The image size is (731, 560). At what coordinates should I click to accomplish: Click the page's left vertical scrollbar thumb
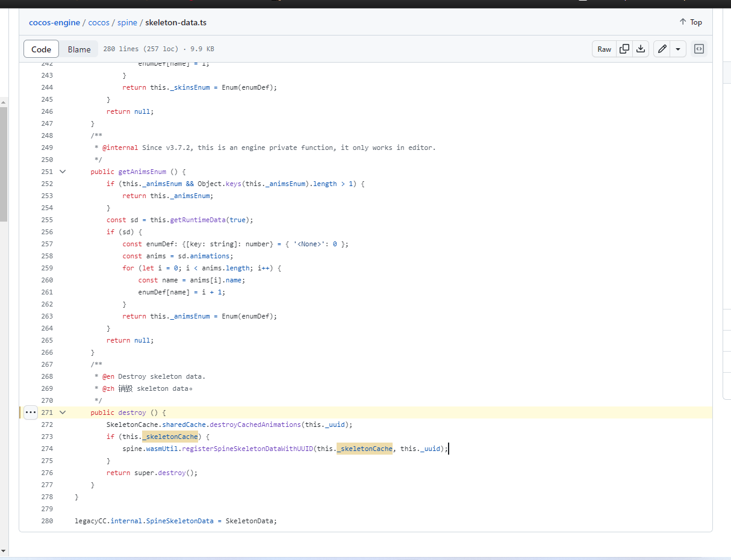(x=4, y=163)
